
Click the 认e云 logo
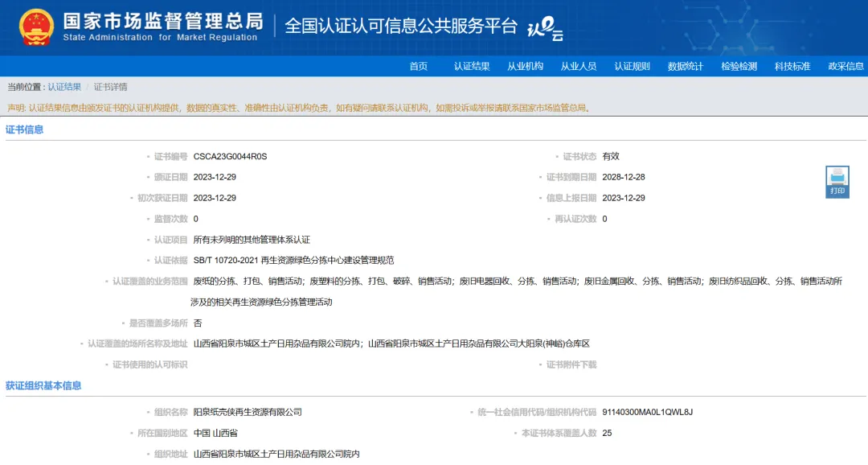(x=545, y=28)
